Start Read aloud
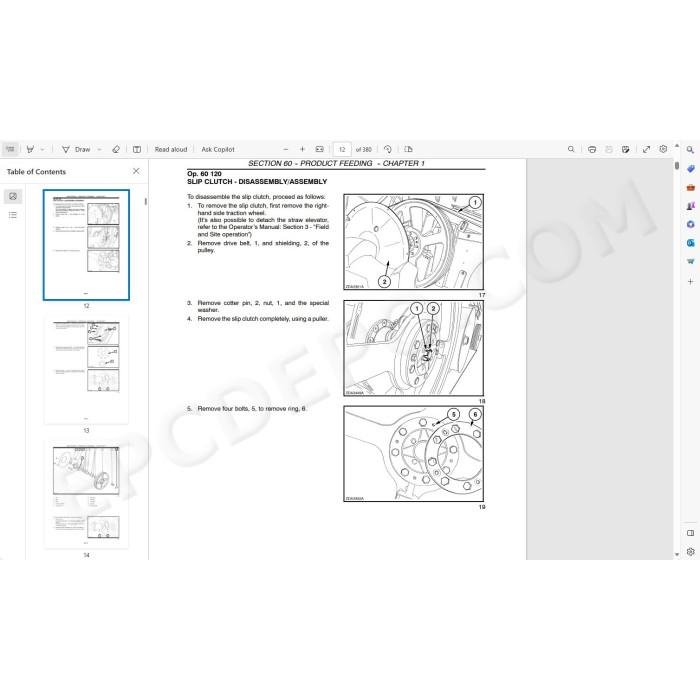 171,149
